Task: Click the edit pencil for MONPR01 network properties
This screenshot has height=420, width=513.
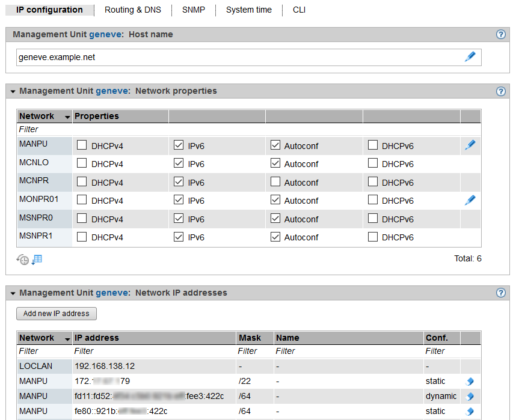Action: (x=470, y=201)
